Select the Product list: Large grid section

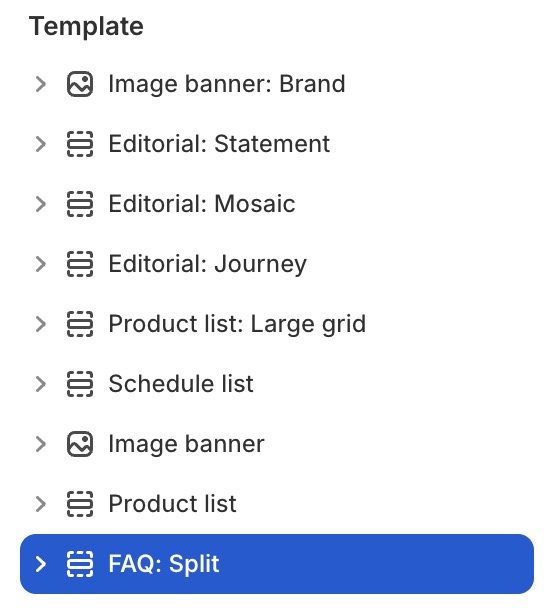[x=277, y=324]
